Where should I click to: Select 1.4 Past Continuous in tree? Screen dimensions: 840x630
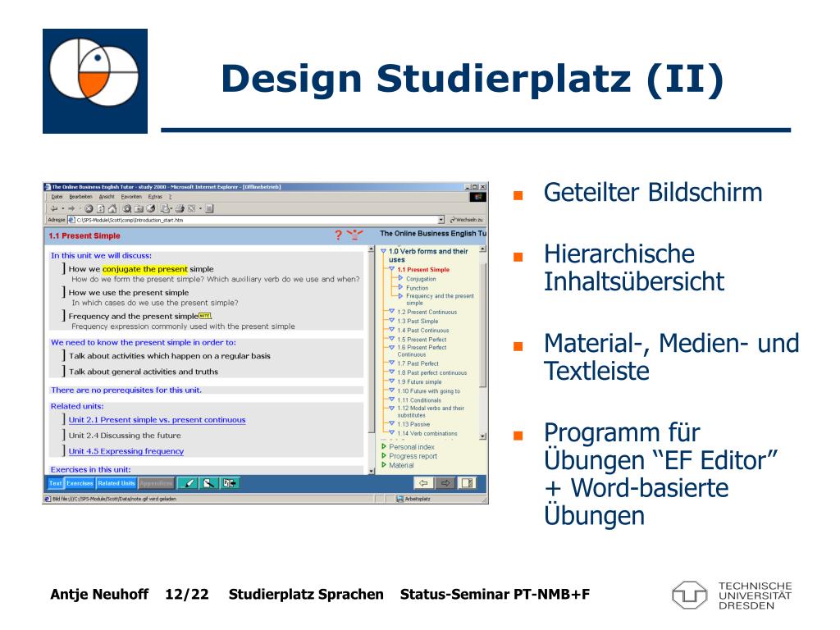423,331
